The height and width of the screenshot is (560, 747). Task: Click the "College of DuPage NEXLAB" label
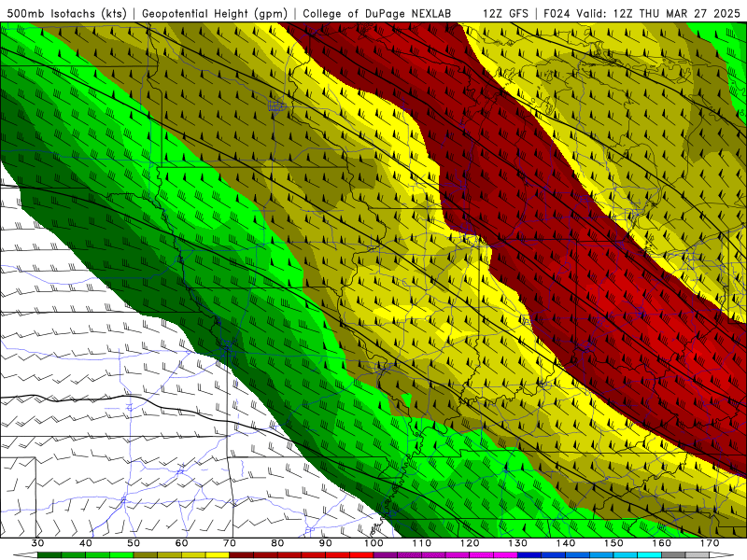tap(376, 13)
